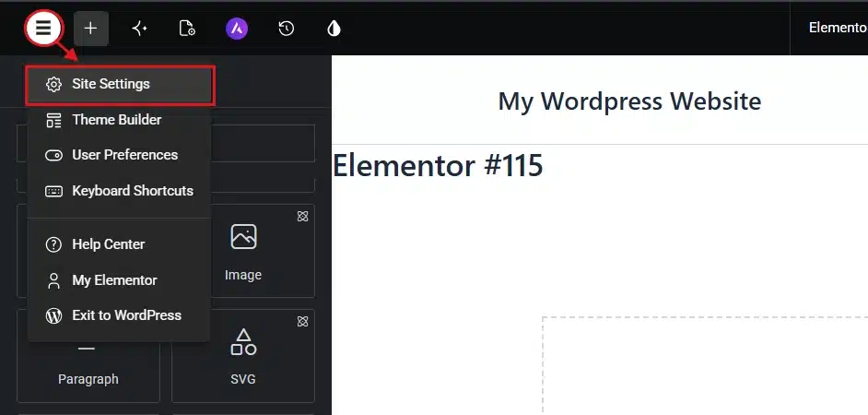Open Theme Builder from the menu
The height and width of the screenshot is (415, 868).
pyautogui.click(x=120, y=120)
